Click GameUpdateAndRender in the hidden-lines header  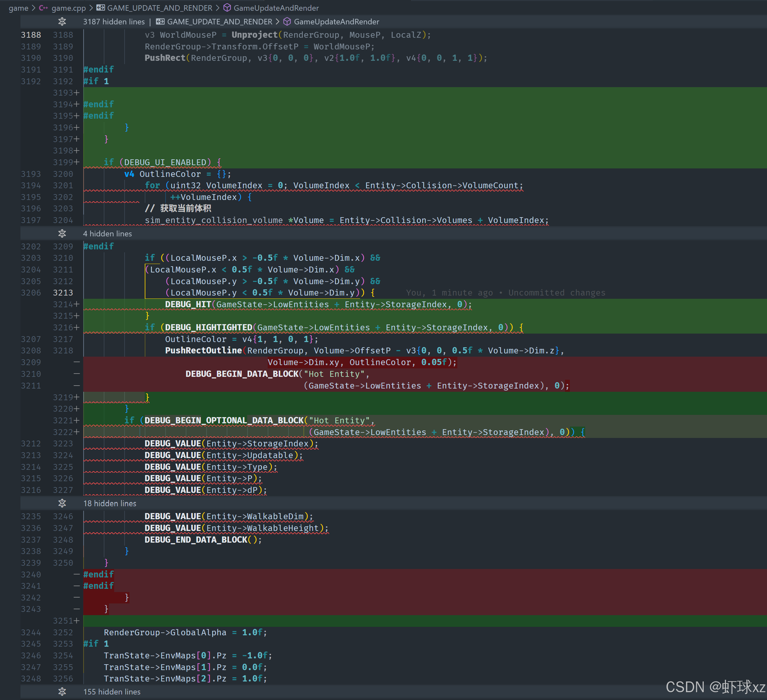(x=336, y=22)
